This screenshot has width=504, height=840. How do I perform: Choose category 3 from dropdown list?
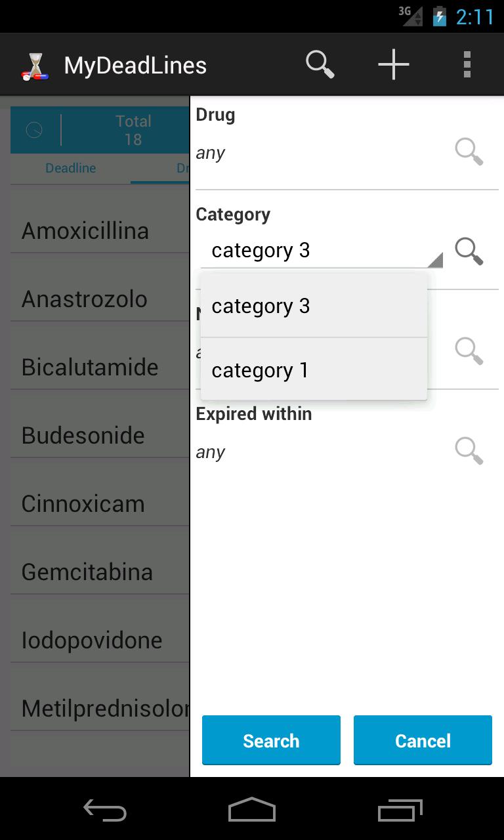314,306
